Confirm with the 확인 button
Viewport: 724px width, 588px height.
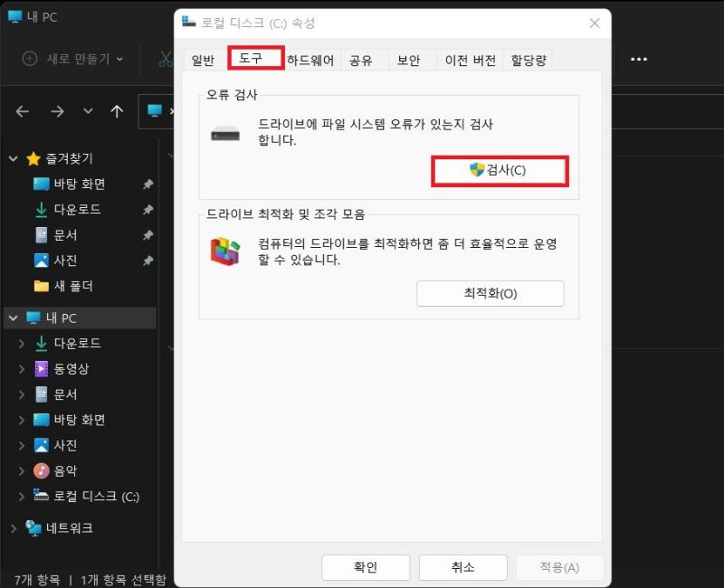(366, 567)
